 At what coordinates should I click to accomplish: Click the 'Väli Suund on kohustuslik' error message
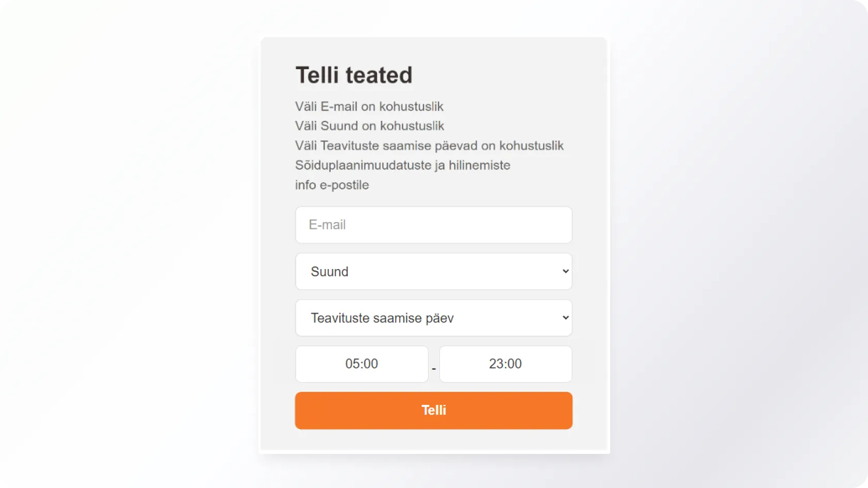[x=369, y=126]
